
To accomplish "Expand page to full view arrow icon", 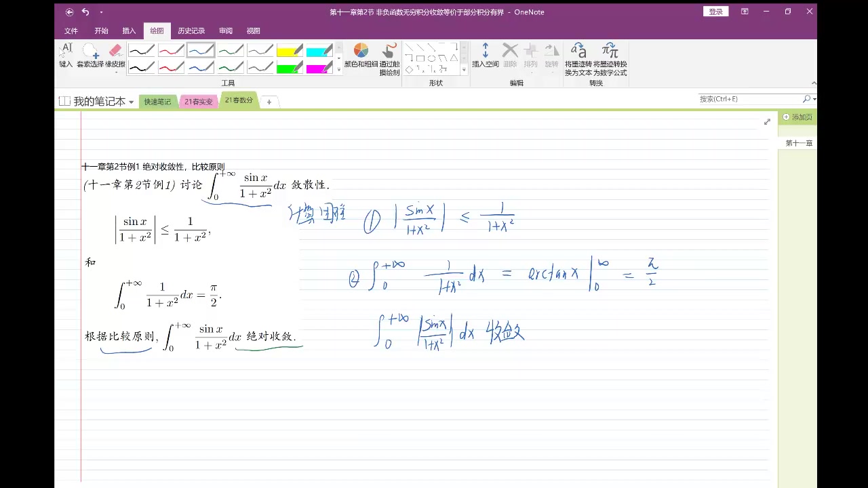I will [767, 121].
